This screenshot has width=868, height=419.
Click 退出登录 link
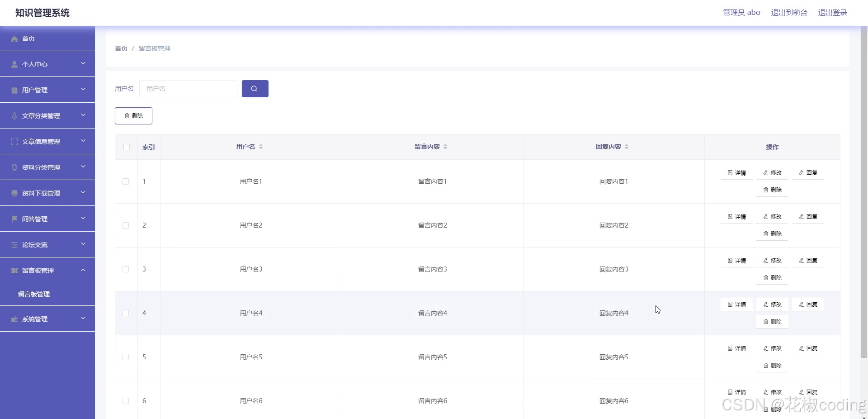click(x=832, y=13)
